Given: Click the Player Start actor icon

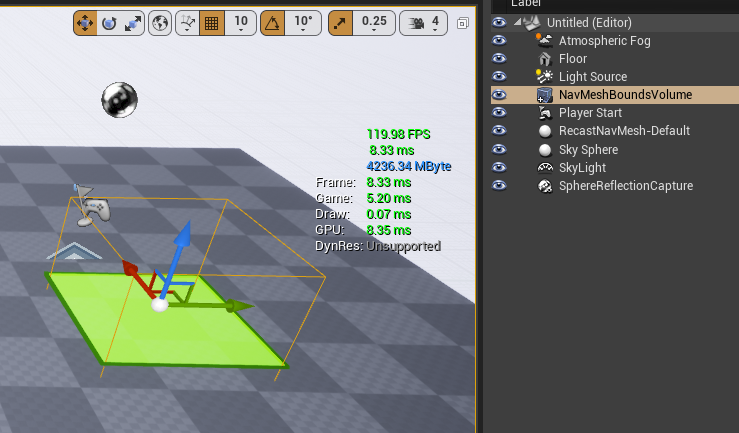Looking at the screenshot, I should tap(545, 113).
